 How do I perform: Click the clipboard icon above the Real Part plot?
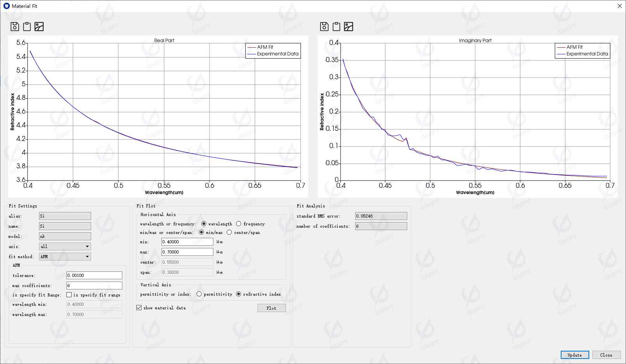point(27,27)
